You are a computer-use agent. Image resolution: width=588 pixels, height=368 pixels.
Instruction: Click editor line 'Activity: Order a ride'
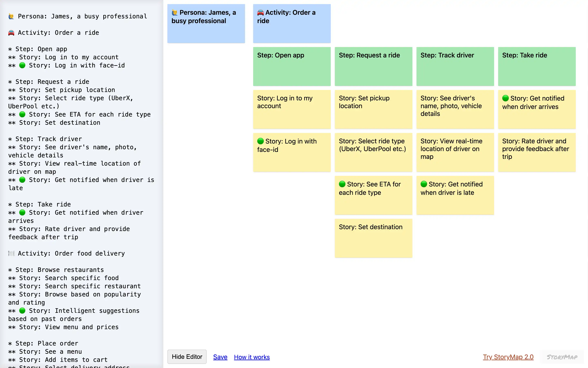[54, 33]
